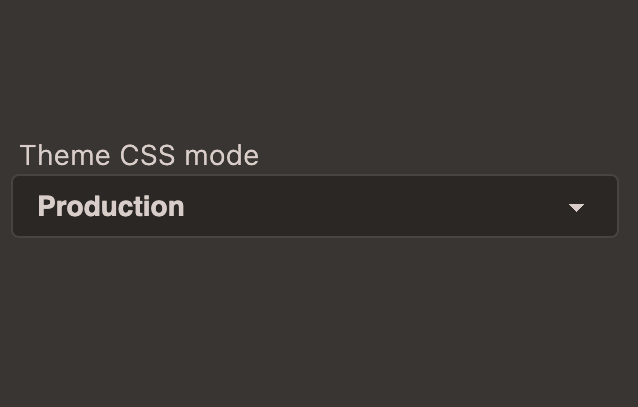Click the "Theme CSS mode" heading text

pyautogui.click(x=139, y=156)
